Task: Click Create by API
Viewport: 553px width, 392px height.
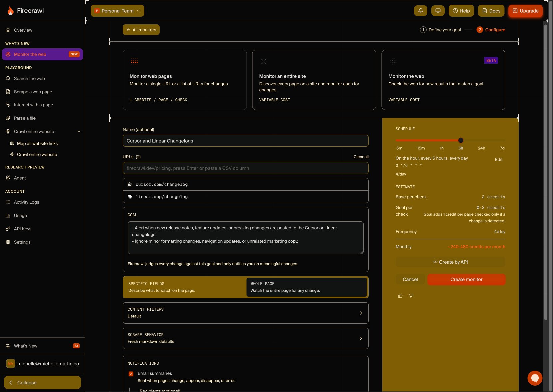Action: coord(451,262)
